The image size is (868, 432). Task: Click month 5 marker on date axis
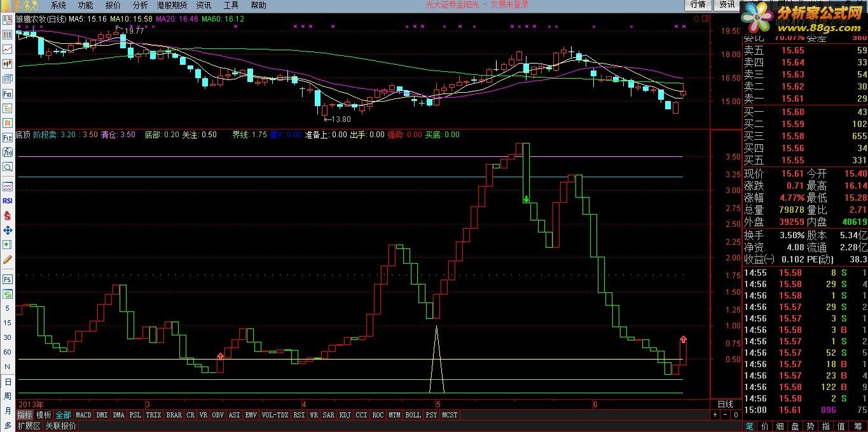[x=437, y=404]
